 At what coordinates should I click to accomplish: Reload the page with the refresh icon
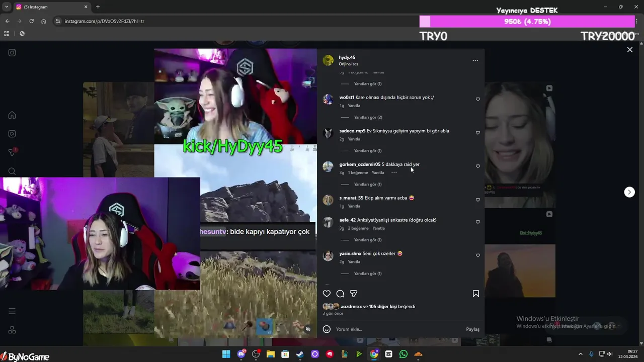[31, 21]
